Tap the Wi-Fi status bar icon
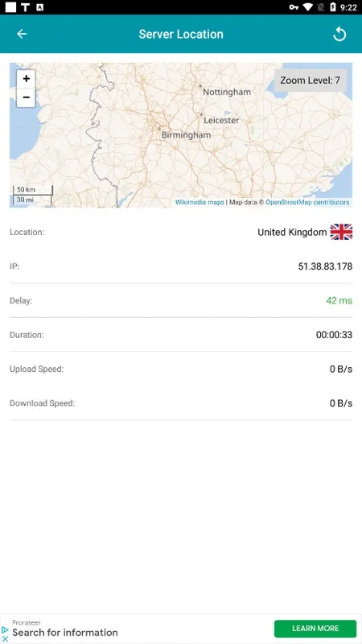This screenshot has height=644, width=362. pyautogui.click(x=307, y=7)
